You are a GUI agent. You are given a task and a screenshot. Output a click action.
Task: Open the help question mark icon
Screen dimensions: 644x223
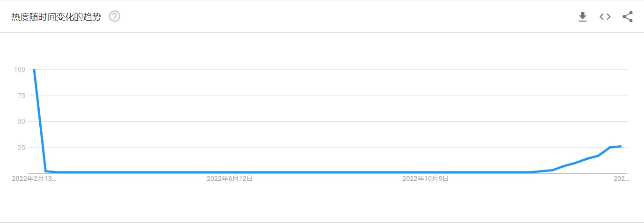pos(115,17)
